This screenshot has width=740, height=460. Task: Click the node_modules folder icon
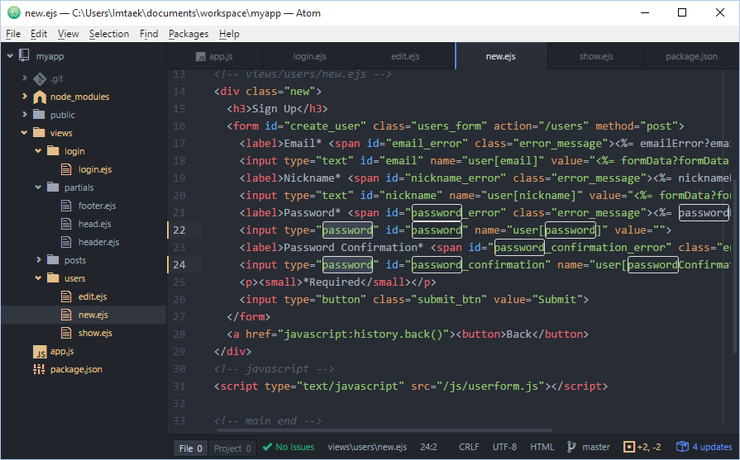point(40,97)
